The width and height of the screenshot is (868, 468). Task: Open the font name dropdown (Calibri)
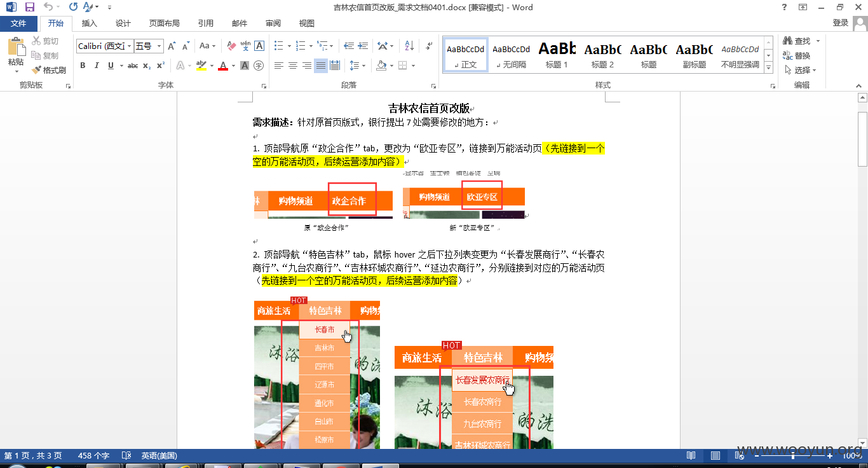pos(130,46)
